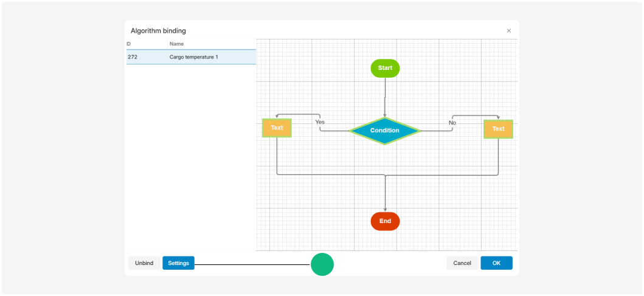Click the ID cell showing 272
The image size is (644, 296).
click(x=133, y=57)
